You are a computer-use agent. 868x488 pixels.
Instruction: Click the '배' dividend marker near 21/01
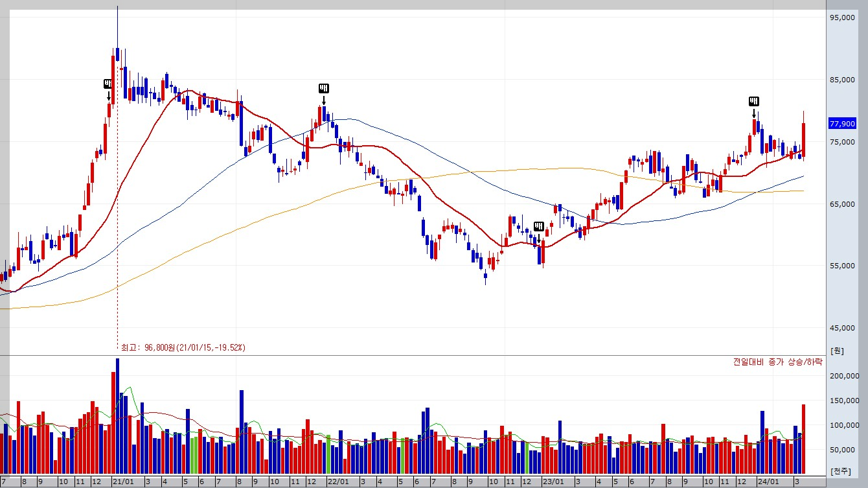(x=108, y=84)
